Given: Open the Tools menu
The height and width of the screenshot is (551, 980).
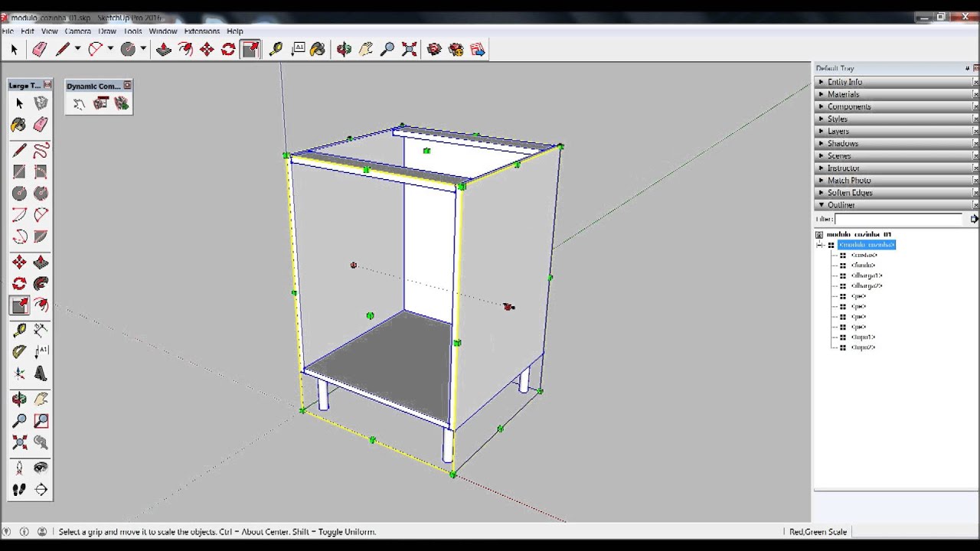Looking at the screenshot, I should point(132,31).
